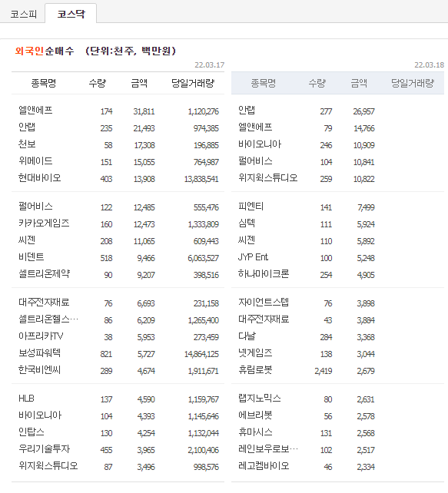Open 위지윅스튜디오 in the 22.03.17 table
The image size is (448, 493).
(48, 466)
